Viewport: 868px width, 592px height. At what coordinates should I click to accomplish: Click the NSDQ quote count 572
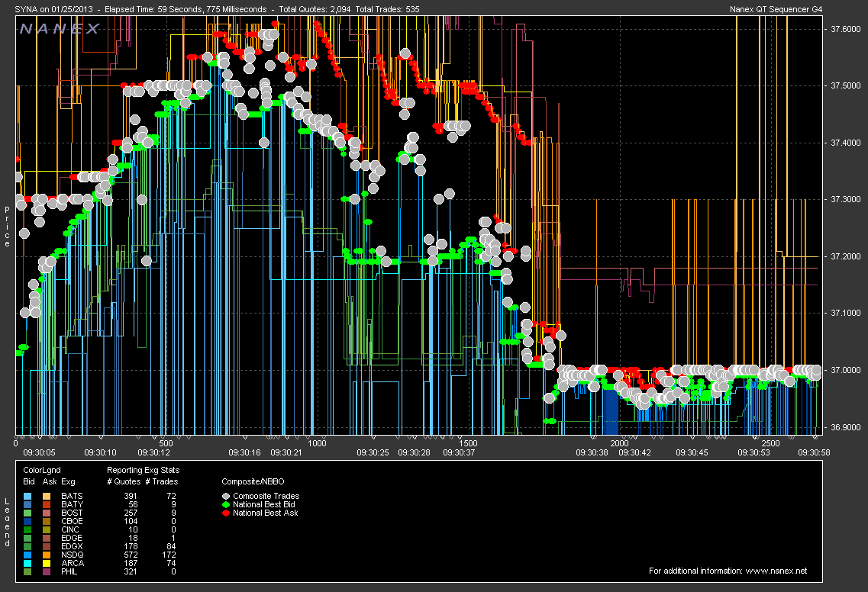point(131,555)
